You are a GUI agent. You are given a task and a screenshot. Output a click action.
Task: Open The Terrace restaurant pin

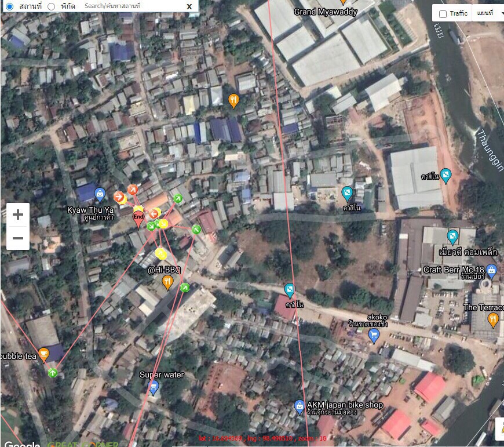493,321
